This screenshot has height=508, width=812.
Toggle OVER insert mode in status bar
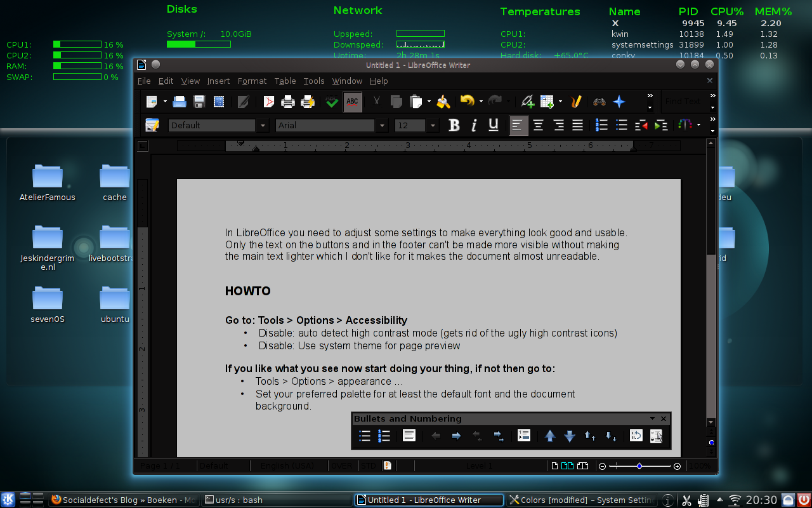[x=341, y=465]
